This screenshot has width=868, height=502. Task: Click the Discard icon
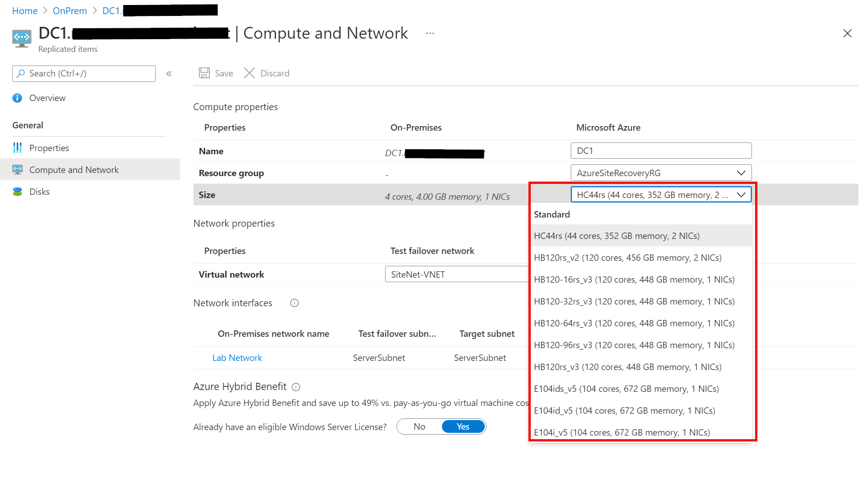click(x=249, y=73)
